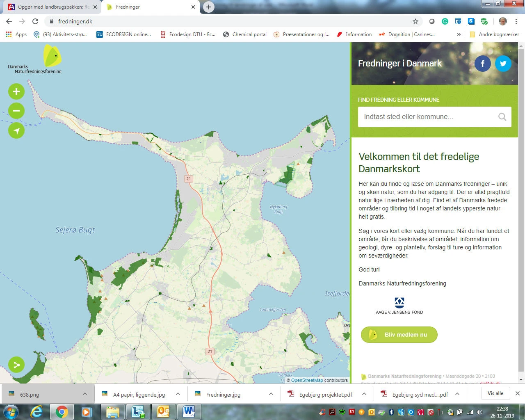Open the Twitter page link

[503, 64]
